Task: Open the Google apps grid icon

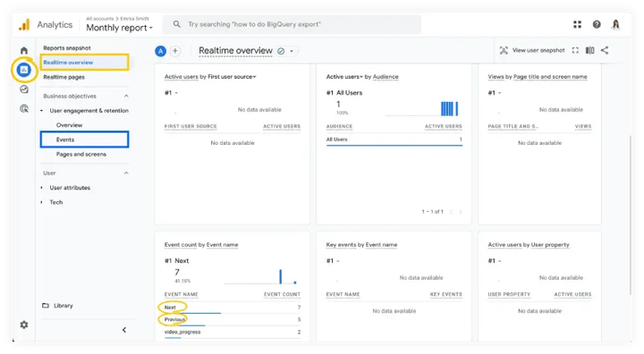Action: click(x=577, y=25)
